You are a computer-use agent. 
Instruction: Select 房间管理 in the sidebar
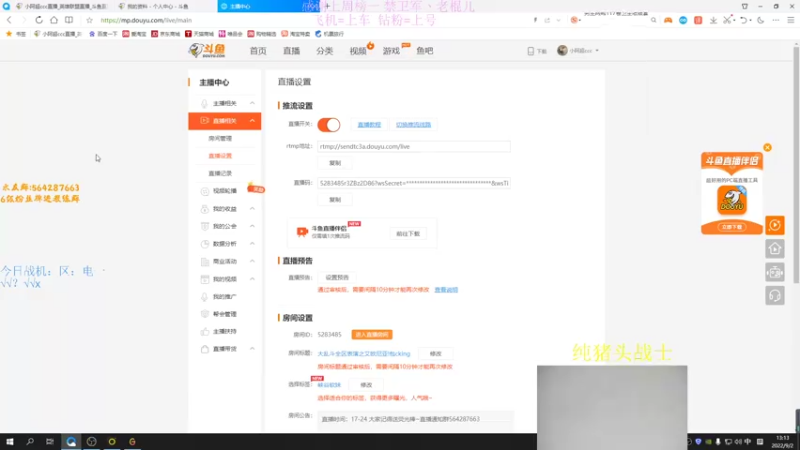tap(220, 138)
